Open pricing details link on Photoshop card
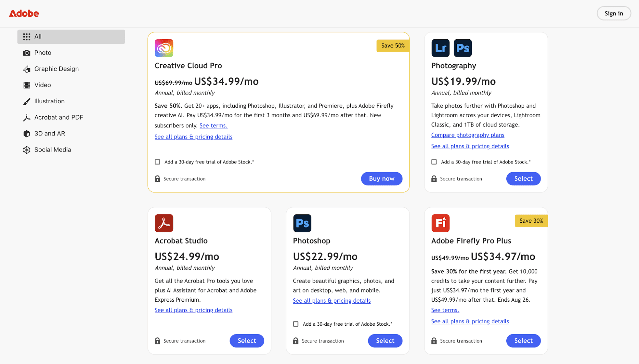This screenshot has width=639, height=364. point(332,301)
